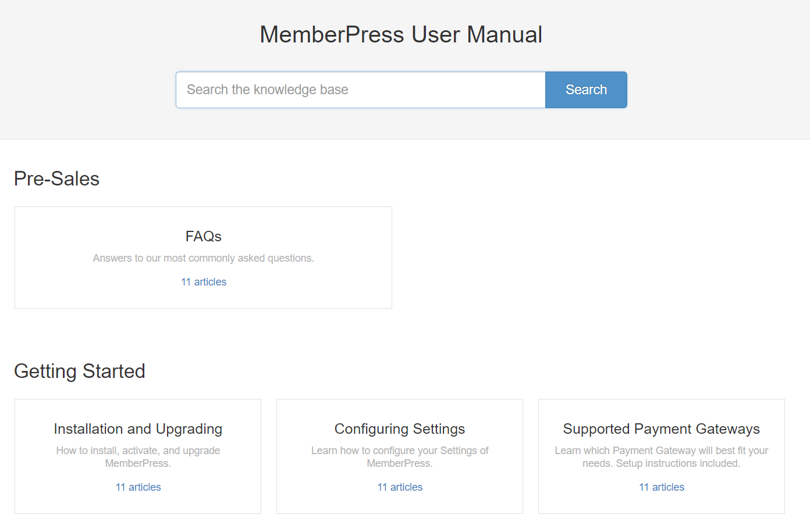Click 'Answers to our most commonly asked questions.' text

click(203, 258)
